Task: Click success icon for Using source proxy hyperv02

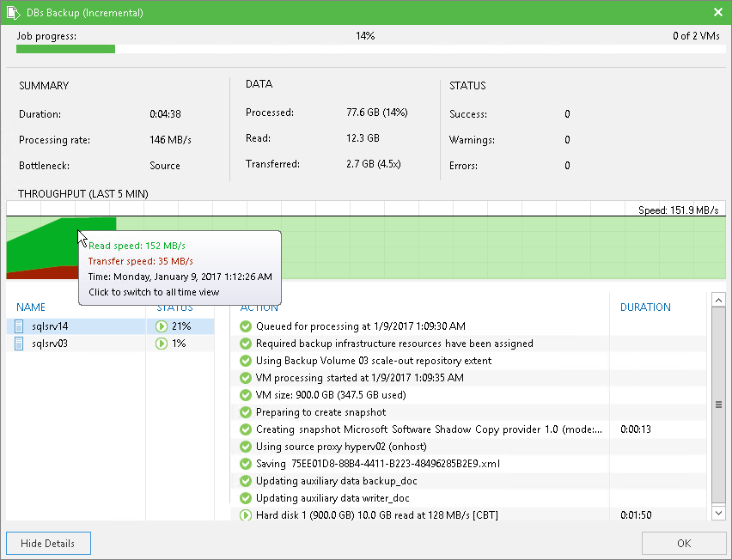Action: pyautogui.click(x=246, y=447)
